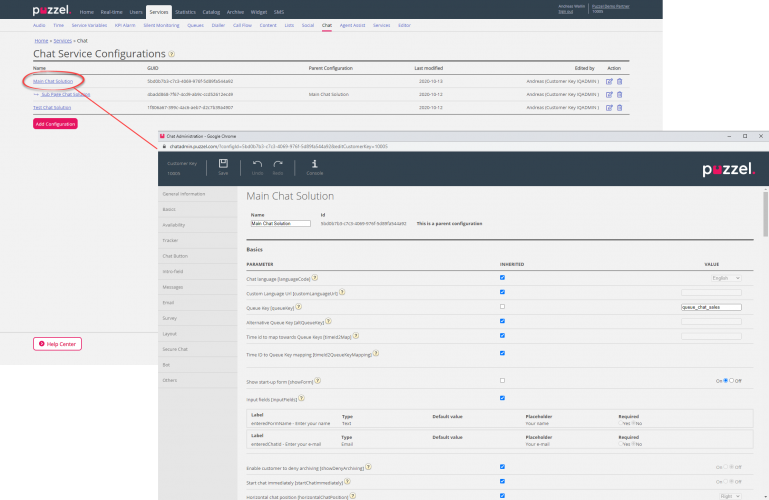Click edit icon for Main Chat Solution row
This screenshot has height=500, width=769.
[609, 81]
